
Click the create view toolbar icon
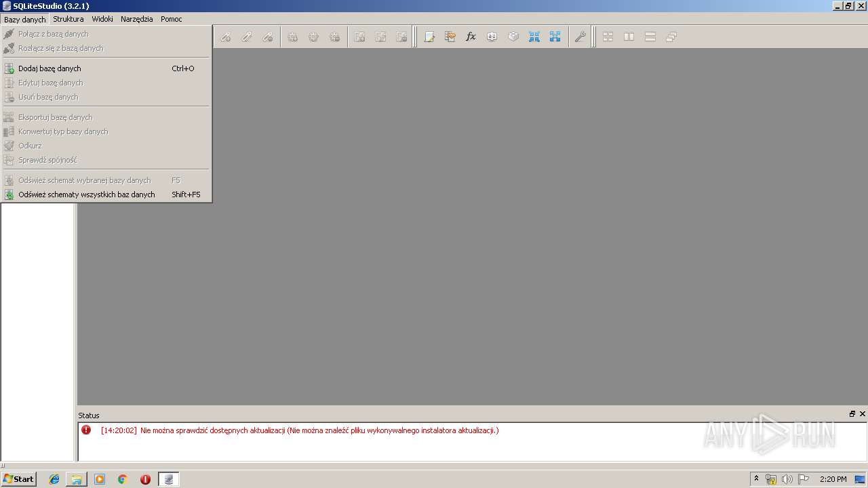[360, 37]
